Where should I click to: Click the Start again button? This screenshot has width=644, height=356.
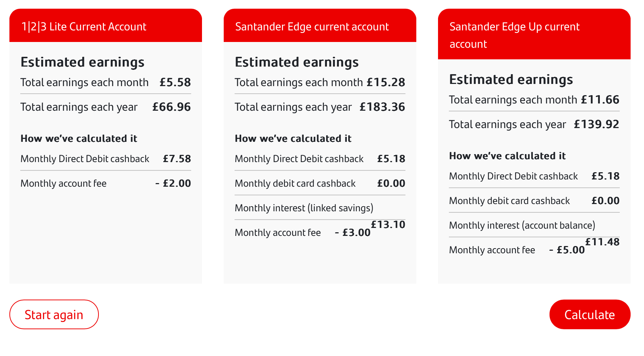pos(54,314)
